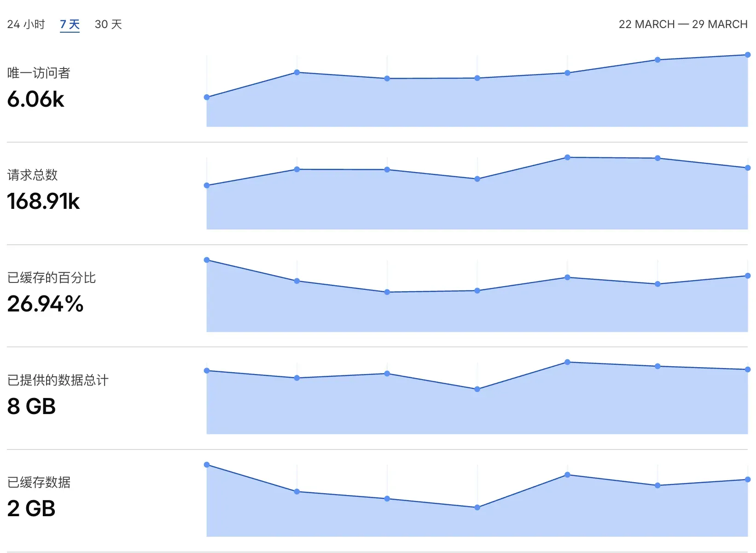Click the first data point of 唯一访问者 chart
Viewport: 756px width, 553px height.
tap(207, 97)
